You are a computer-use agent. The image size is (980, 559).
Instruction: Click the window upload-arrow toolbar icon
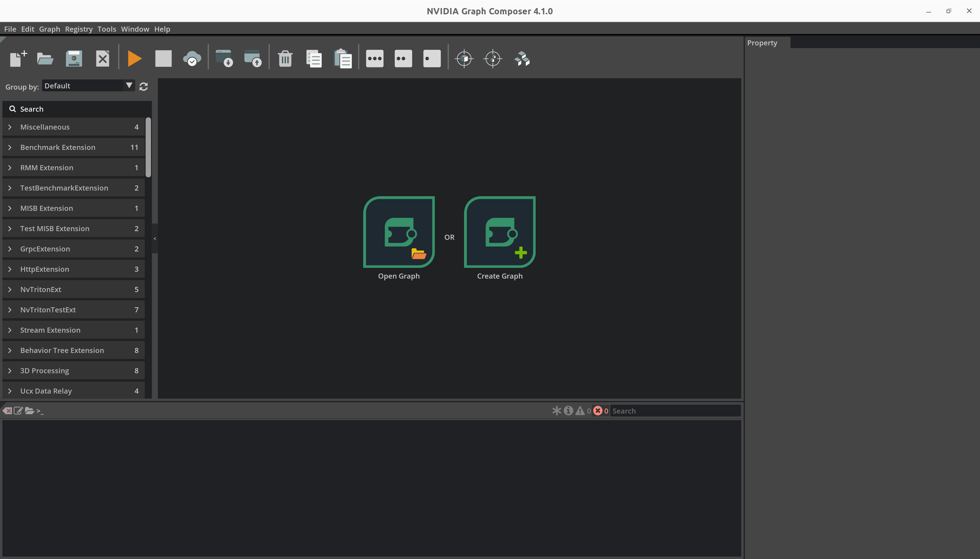pyautogui.click(x=253, y=59)
